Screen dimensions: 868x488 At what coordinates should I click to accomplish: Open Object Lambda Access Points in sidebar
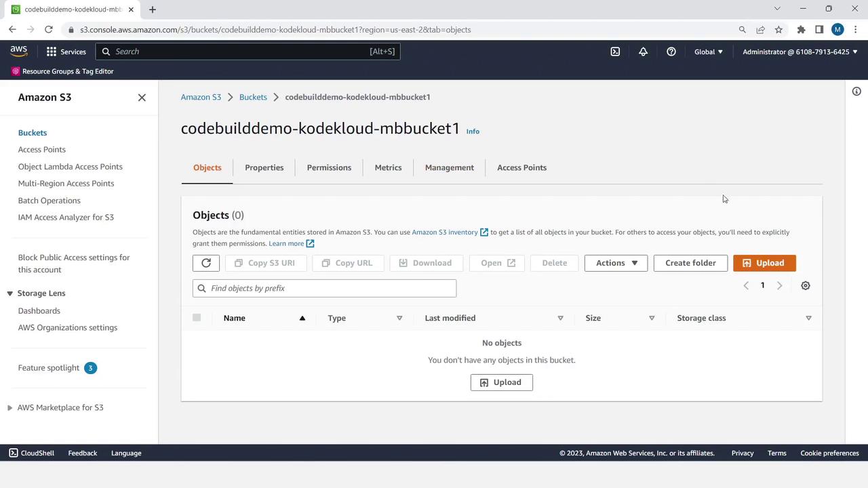pos(71,167)
